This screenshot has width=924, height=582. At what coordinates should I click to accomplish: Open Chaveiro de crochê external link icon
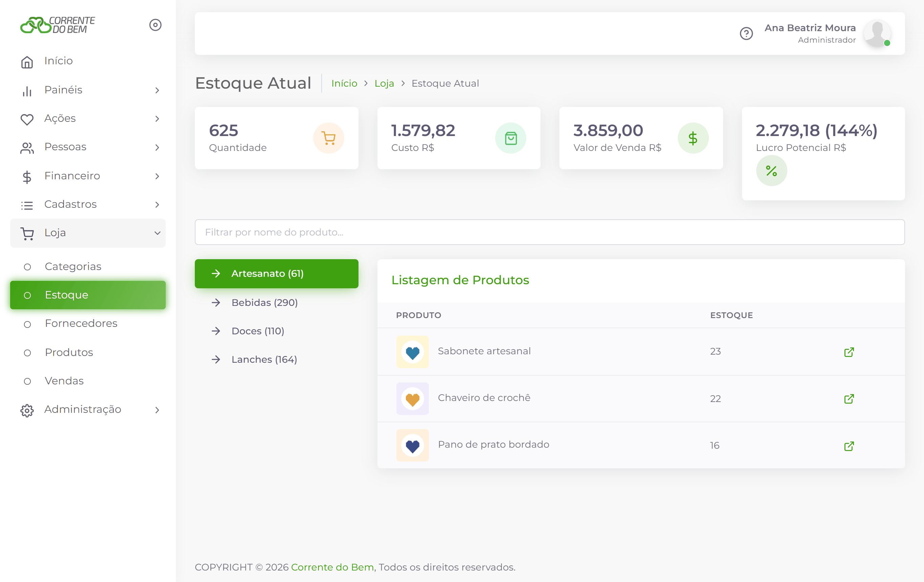(x=849, y=399)
